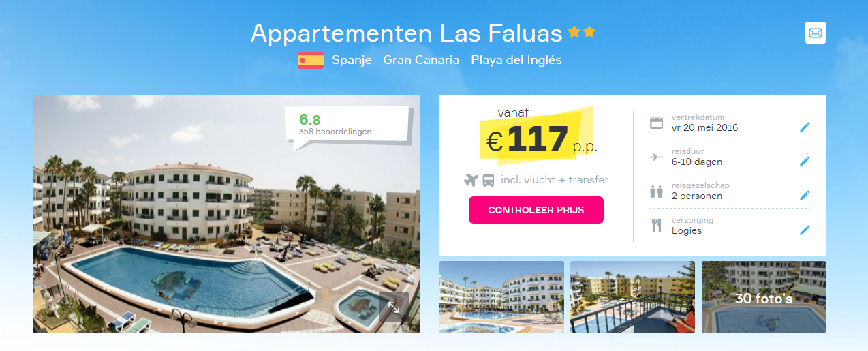Edit the reisduur with pencil icon
Viewport: 868px width, 351px height.
[805, 162]
